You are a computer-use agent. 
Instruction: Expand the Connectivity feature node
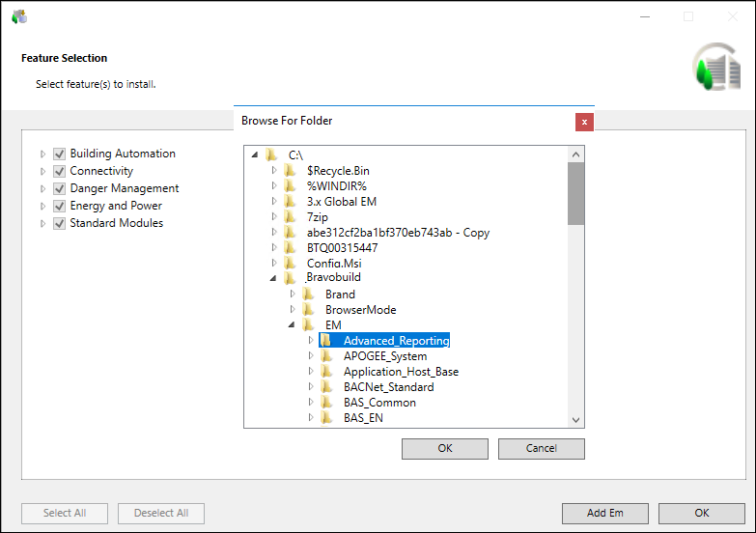click(x=42, y=171)
